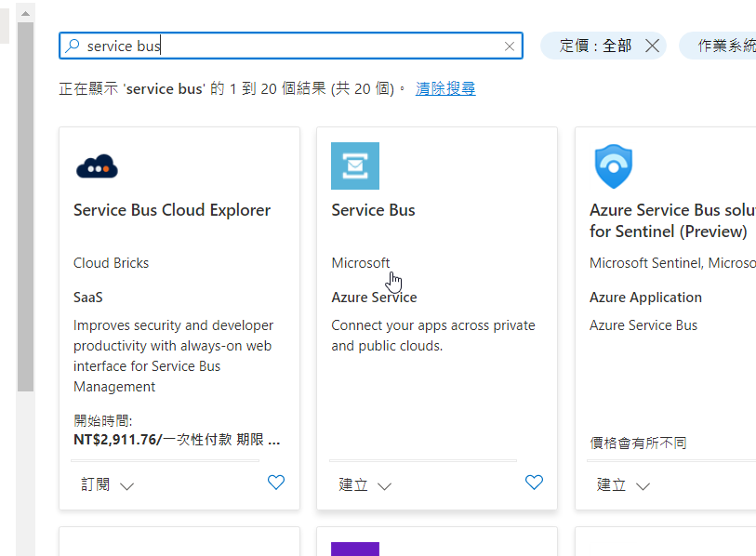Favorite the Service Bus card with heart

[x=534, y=483]
